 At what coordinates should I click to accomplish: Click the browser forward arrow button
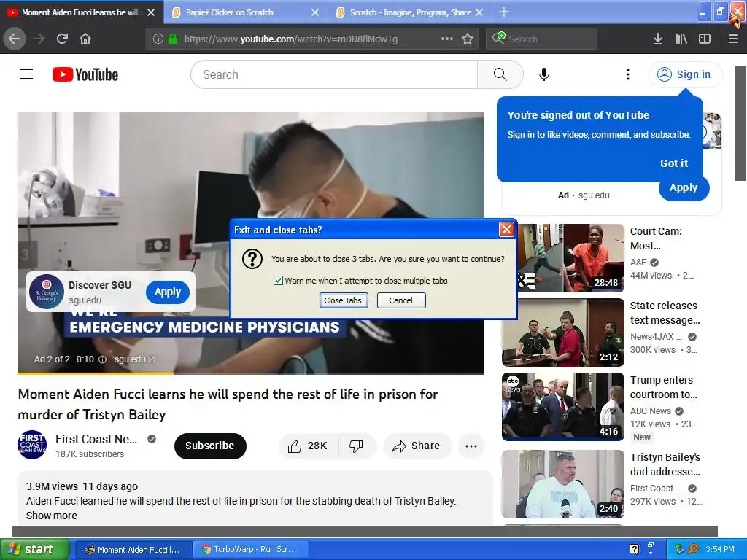[39, 39]
